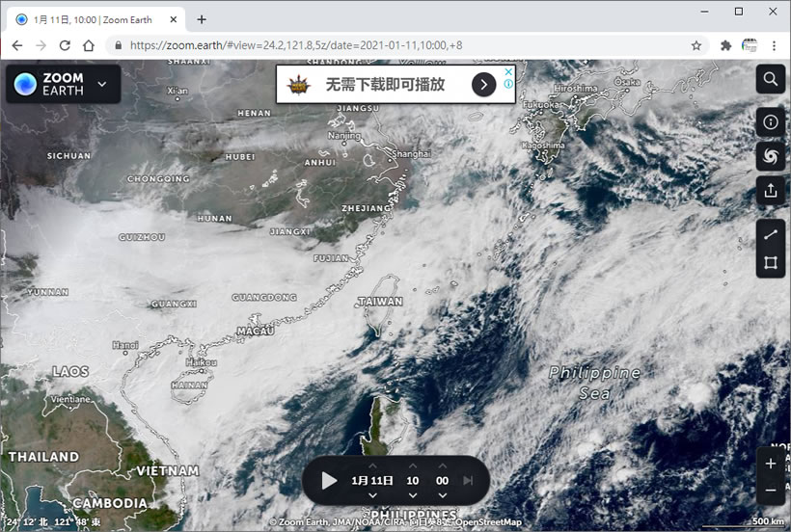The height and width of the screenshot is (532, 791).
Task: Click the Hiroshima city label
Action: pos(576,88)
